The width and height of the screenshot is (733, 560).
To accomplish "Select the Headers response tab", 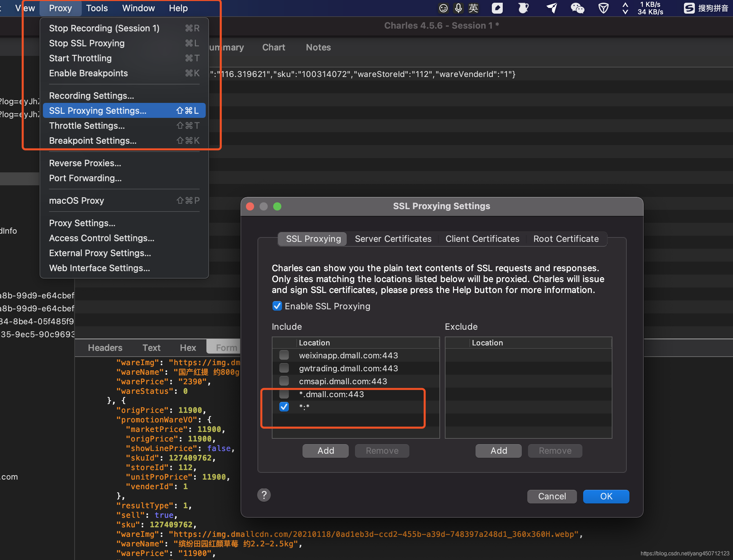I will pyautogui.click(x=105, y=347).
